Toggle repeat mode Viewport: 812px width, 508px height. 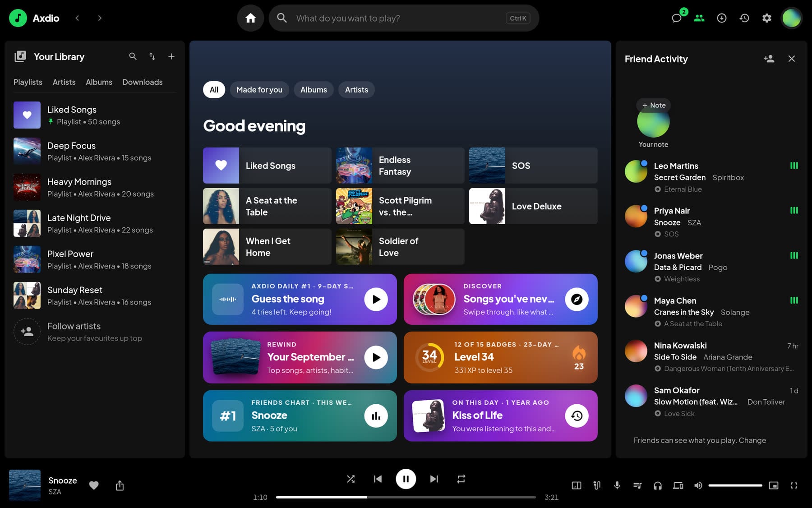461,479
